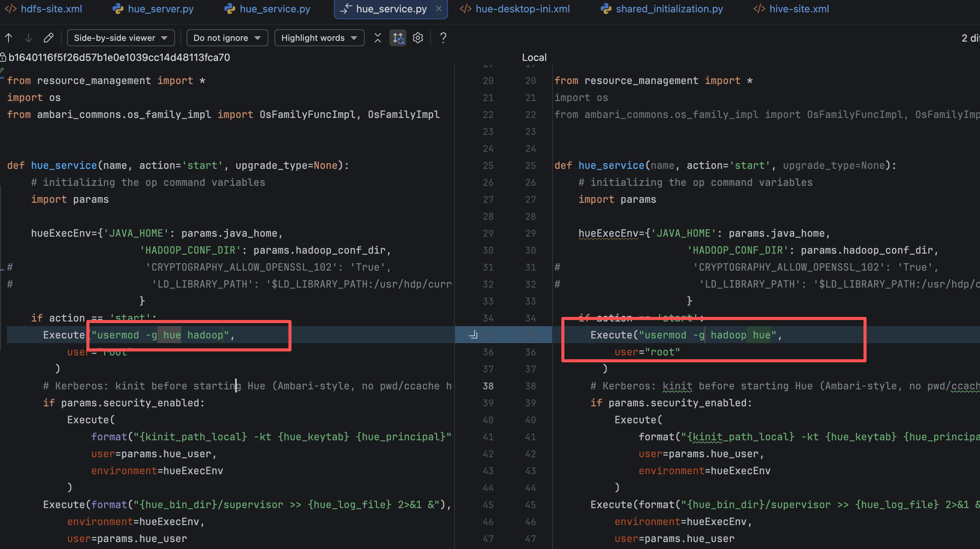980x549 pixels.
Task: Click line number 38 in gutter
Action: click(488, 386)
